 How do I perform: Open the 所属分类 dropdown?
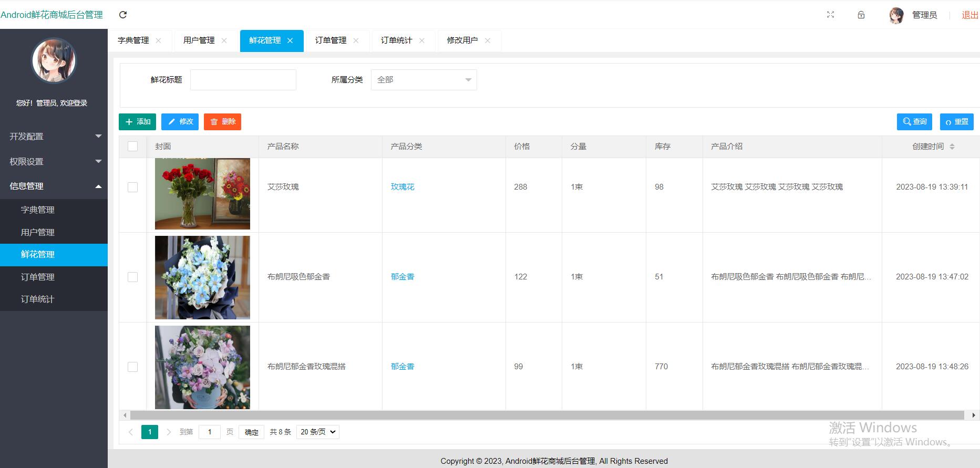(424, 80)
